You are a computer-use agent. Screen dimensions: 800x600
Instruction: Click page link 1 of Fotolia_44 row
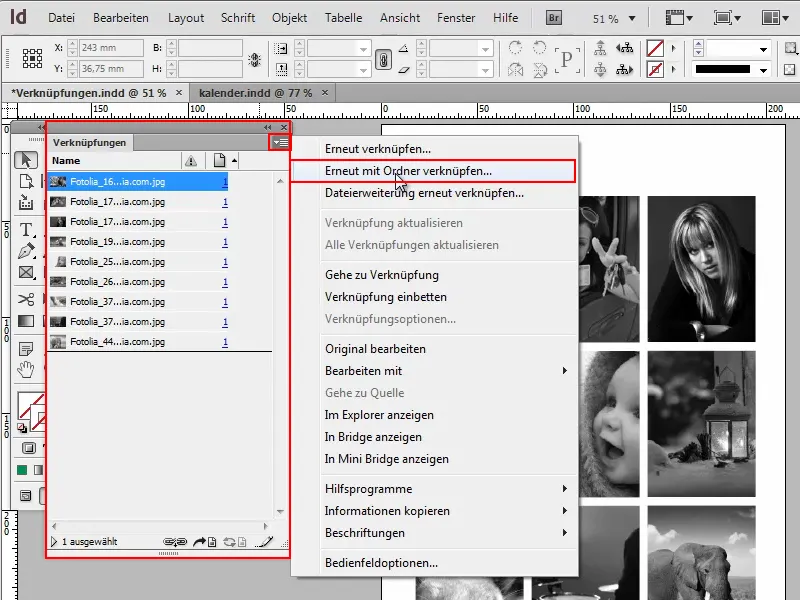coord(225,342)
